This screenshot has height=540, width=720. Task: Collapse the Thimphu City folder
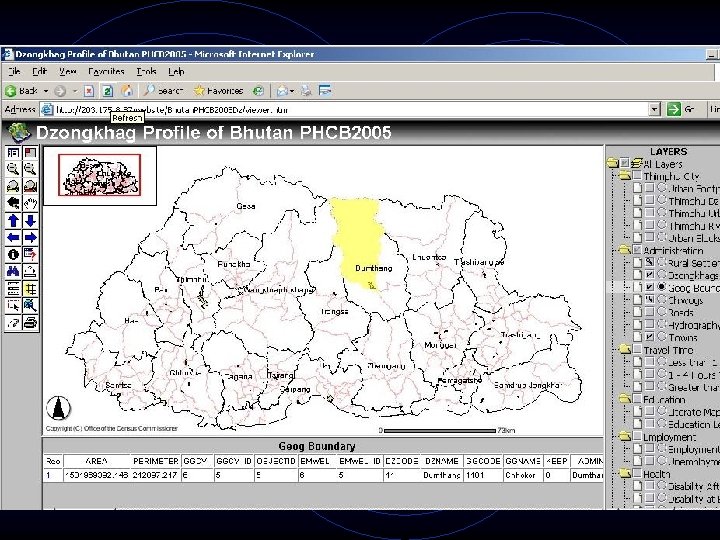[624, 176]
